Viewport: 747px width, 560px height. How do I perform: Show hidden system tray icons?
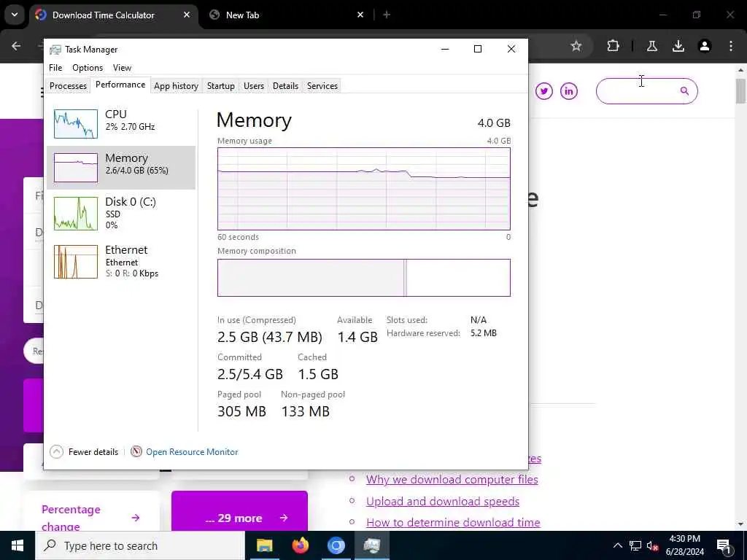pos(617,545)
